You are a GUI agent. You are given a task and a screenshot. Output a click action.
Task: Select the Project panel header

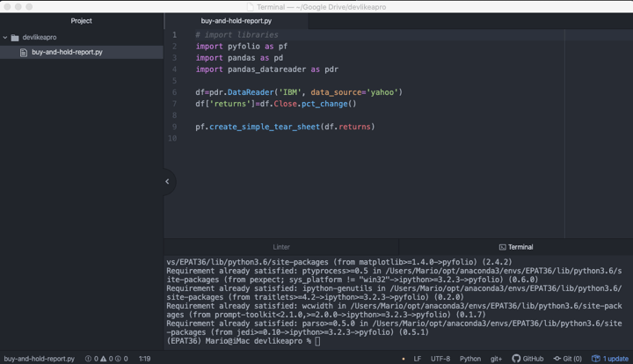(x=81, y=21)
